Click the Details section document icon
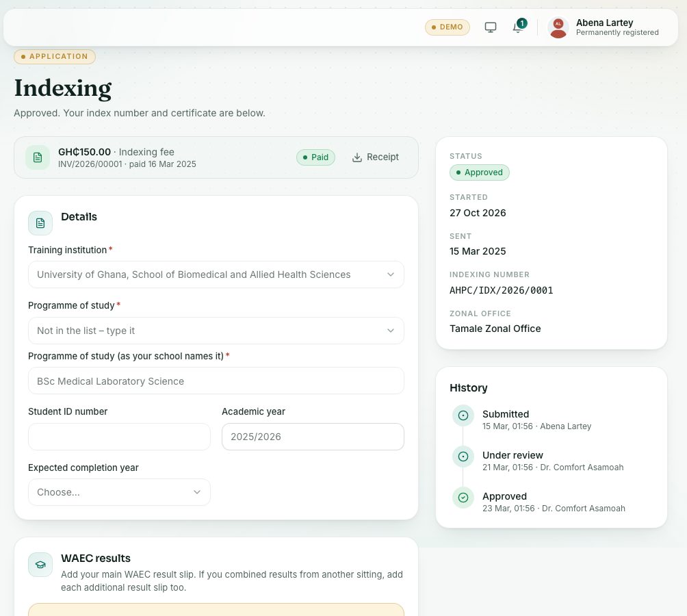The height and width of the screenshot is (616, 687). pos(40,223)
